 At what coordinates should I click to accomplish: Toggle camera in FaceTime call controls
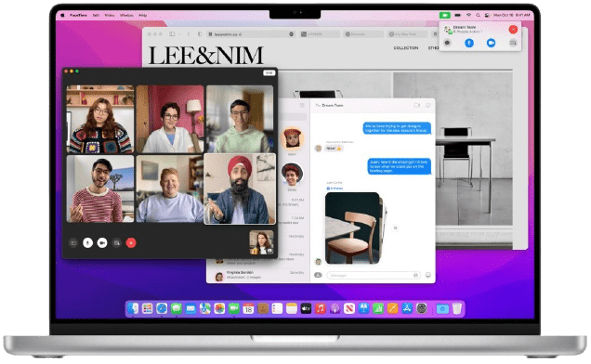[x=102, y=243]
